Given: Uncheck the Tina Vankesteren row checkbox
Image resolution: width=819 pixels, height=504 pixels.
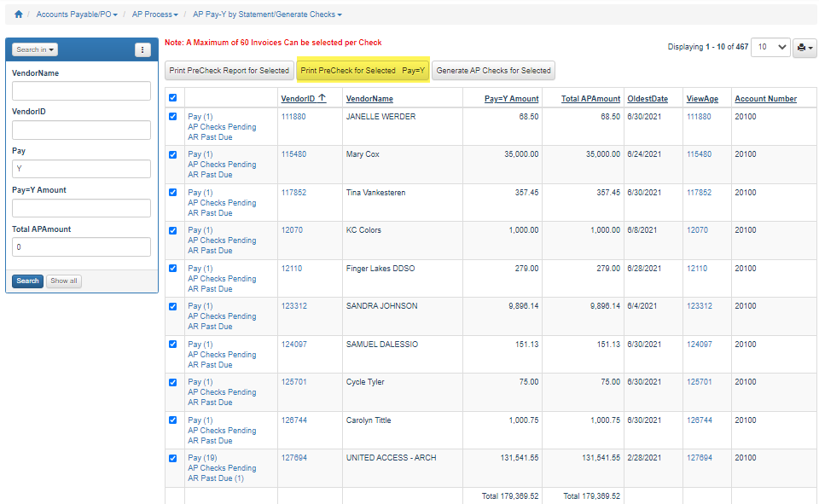Looking at the screenshot, I should click(173, 192).
